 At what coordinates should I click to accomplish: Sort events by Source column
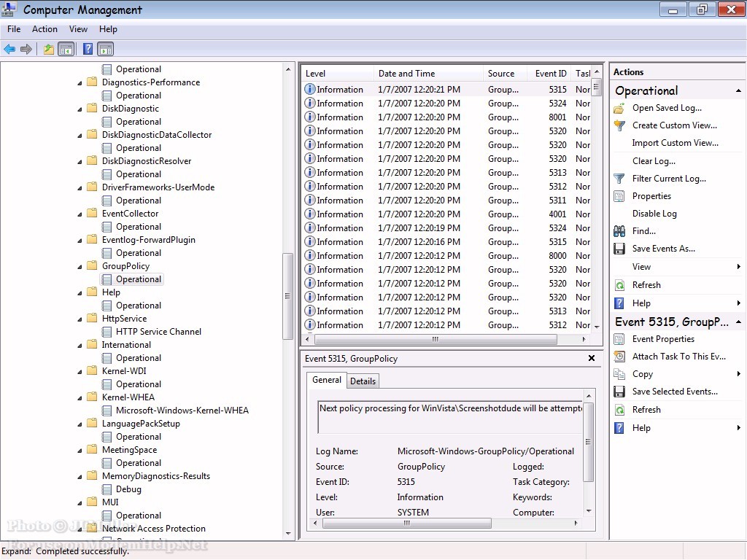pyautogui.click(x=505, y=74)
